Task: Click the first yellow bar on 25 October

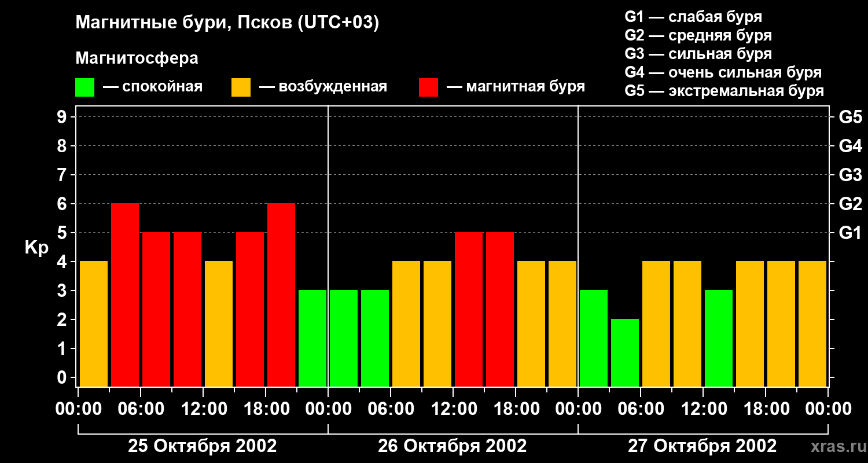Action: 94,324
